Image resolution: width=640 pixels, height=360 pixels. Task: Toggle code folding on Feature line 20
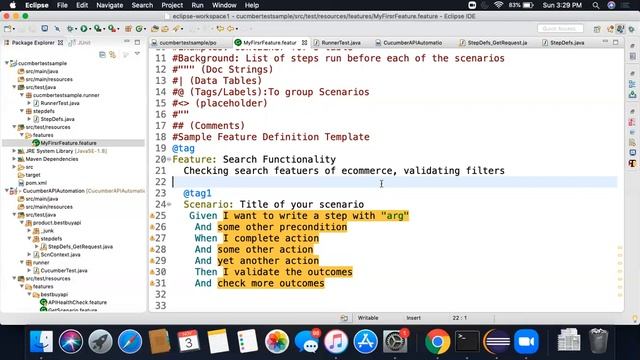pyautogui.click(x=169, y=160)
